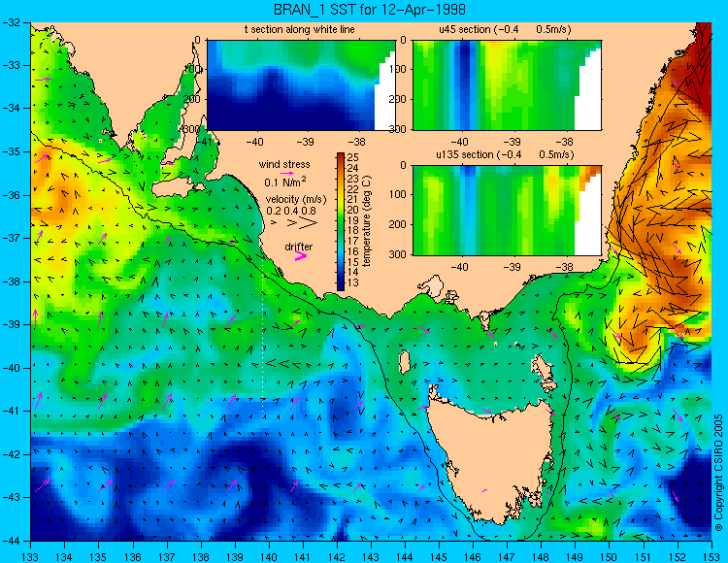The width and height of the screenshot is (728, 563).
Task: Click the 16 label on the color bar
Action: pos(353,251)
